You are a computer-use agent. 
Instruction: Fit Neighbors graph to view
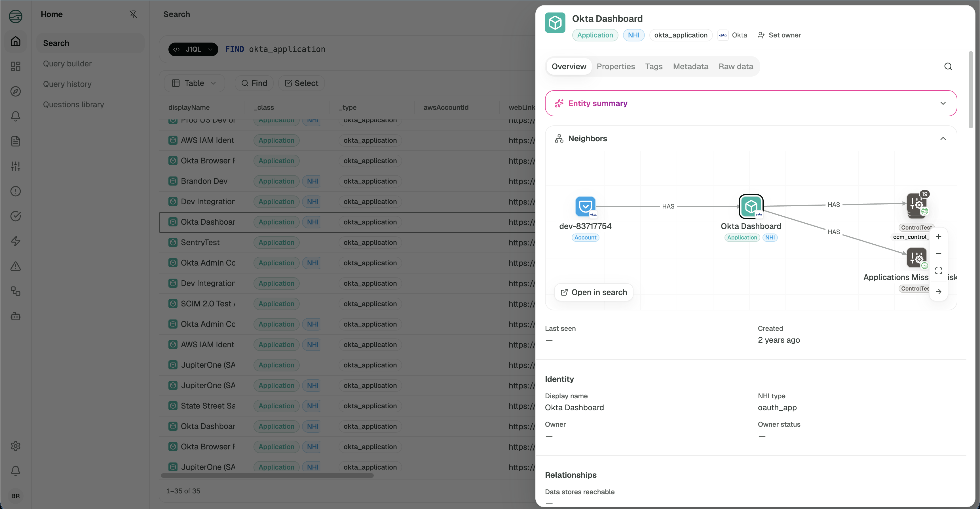click(938, 271)
